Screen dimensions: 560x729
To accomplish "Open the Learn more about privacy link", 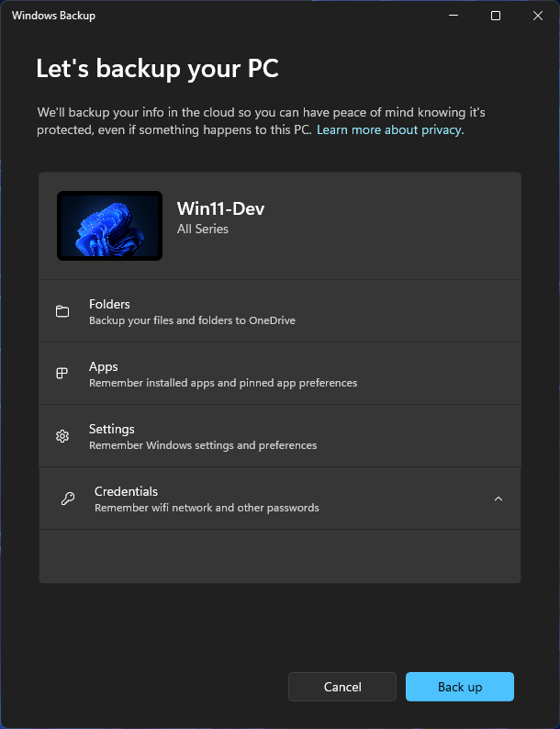I will [390, 129].
